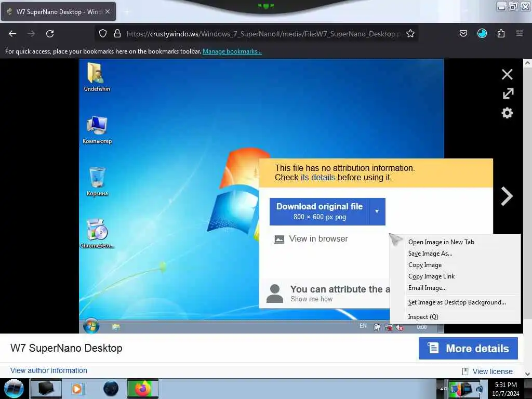Click the Компьютер icon in the image

point(97,130)
